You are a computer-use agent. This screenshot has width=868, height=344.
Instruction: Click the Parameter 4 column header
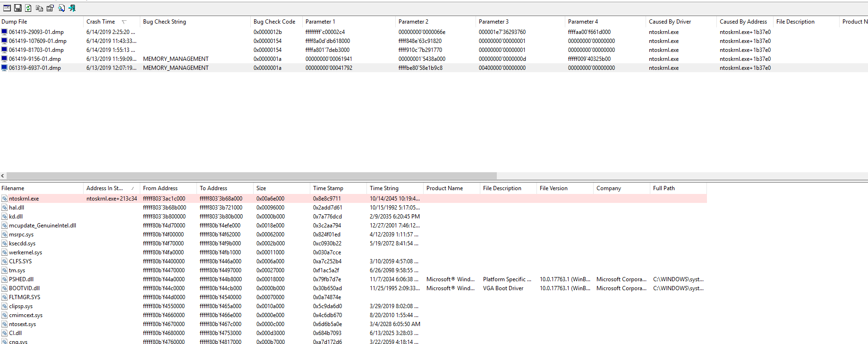[x=605, y=22]
